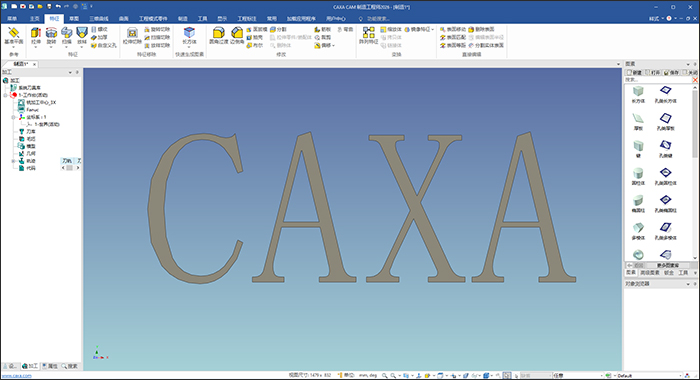Expand the 轨迹 toolpath tree node
This screenshot has height=380, width=700.
point(13,161)
